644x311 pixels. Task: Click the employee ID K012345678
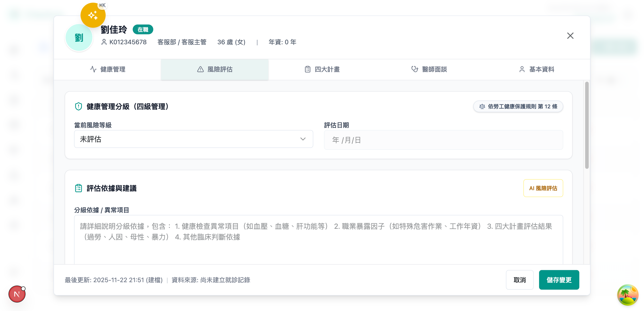(128, 42)
